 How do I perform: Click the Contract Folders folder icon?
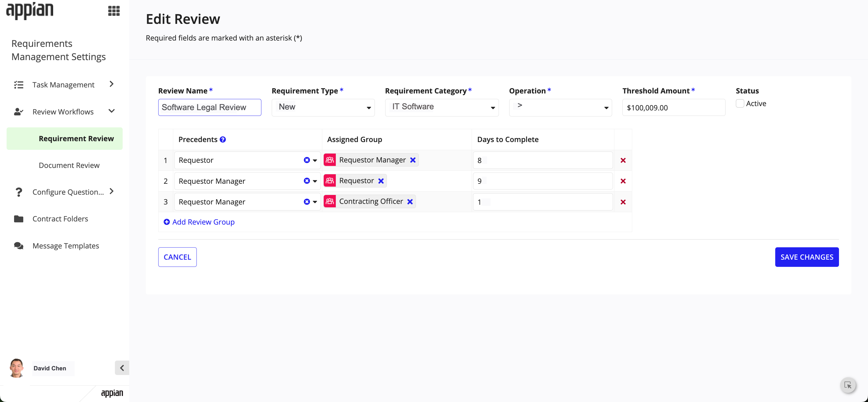tap(19, 219)
